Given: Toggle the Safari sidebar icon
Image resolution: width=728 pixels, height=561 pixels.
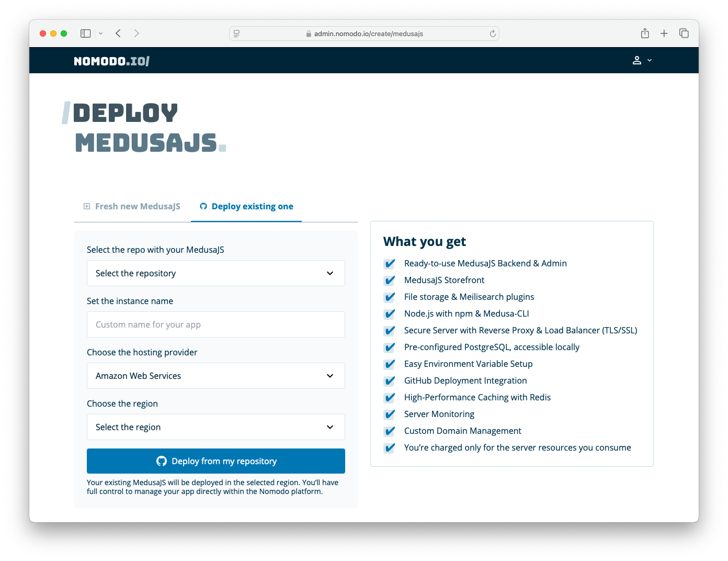Looking at the screenshot, I should coord(86,33).
